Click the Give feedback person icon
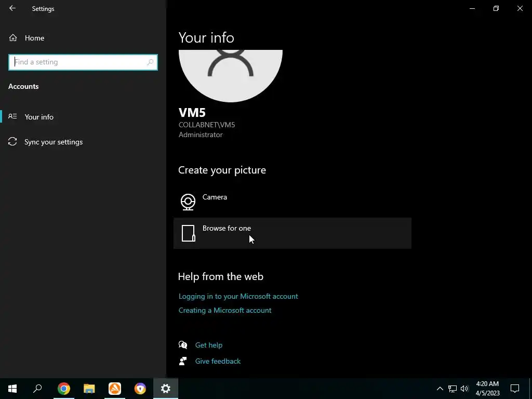The width and height of the screenshot is (532, 399). click(x=183, y=361)
